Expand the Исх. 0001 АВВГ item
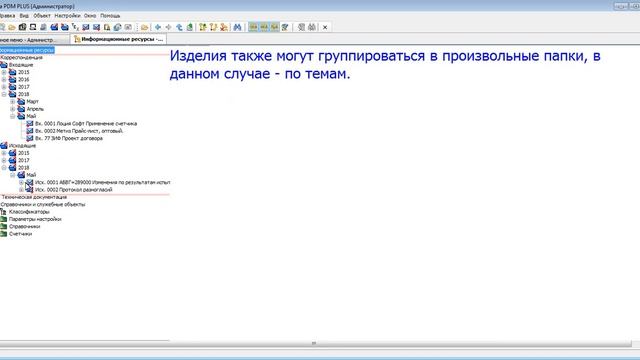The height and width of the screenshot is (360, 640). point(21,182)
